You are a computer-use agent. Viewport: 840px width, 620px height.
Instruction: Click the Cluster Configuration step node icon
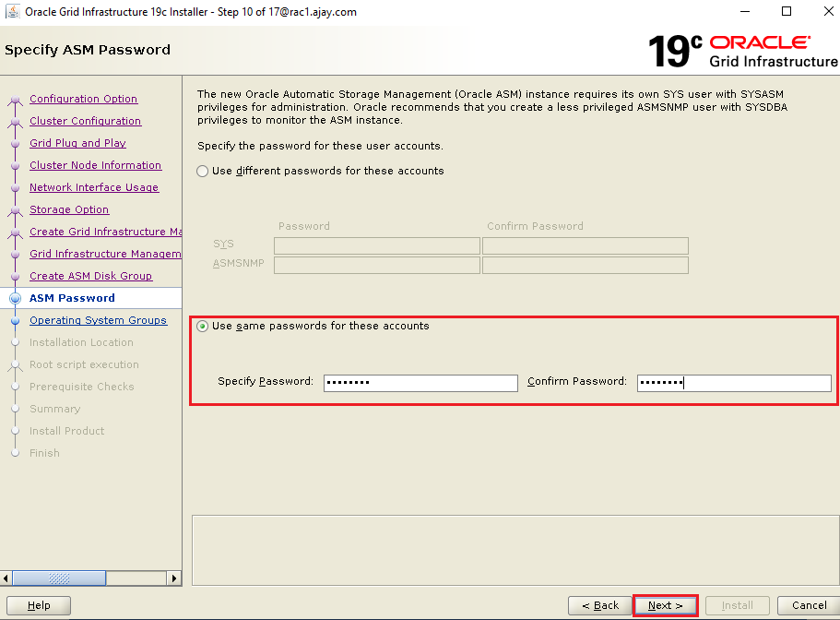[16, 122]
